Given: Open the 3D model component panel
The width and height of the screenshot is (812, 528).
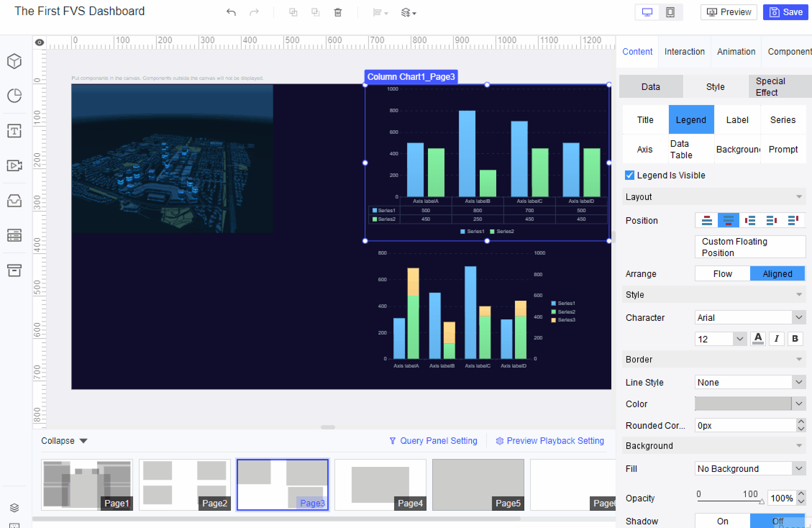Looking at the screenshot, I should [14, 61].
